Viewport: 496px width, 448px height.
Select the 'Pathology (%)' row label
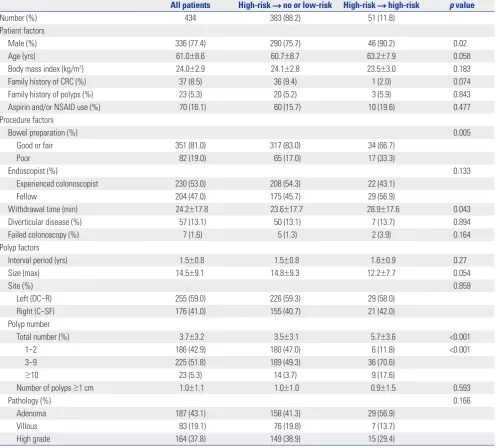coord(29,401)
